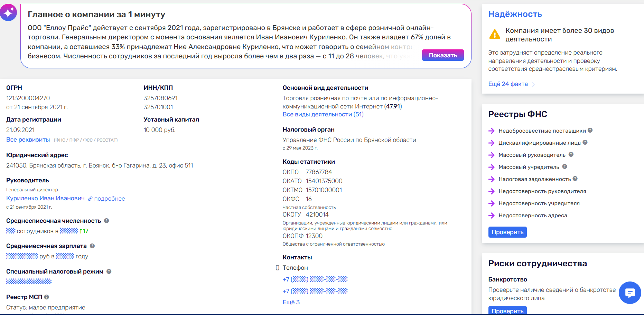Click help icon next to Среднемесячная зарплата

click(92, 246)
